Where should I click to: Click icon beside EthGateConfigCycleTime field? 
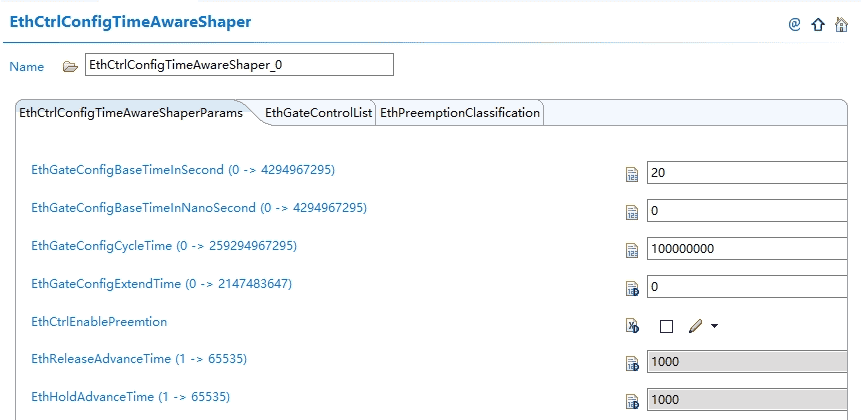coord(632,250)
